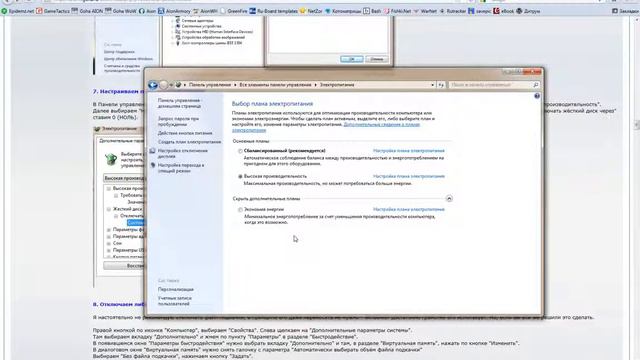Open the Goha AION bookmark

(x=87, y=11)
